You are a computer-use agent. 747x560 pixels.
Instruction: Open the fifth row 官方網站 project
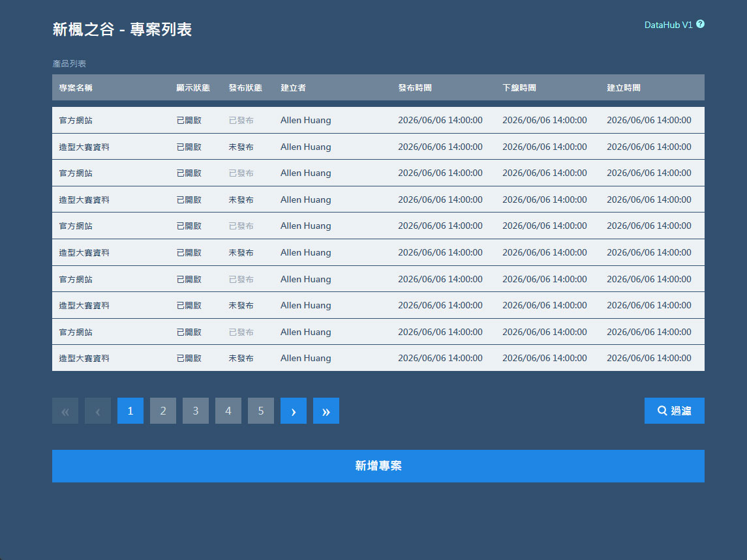tap(378, 226)
